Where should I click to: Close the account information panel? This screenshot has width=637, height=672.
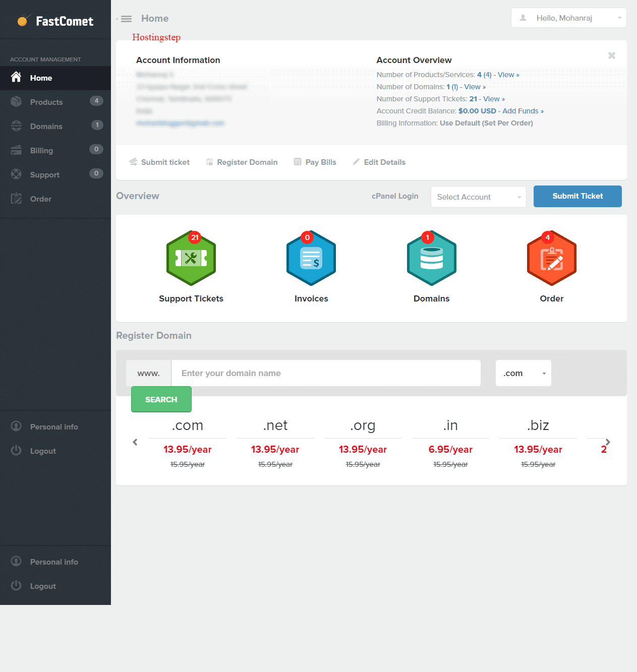tap(612, 55)
